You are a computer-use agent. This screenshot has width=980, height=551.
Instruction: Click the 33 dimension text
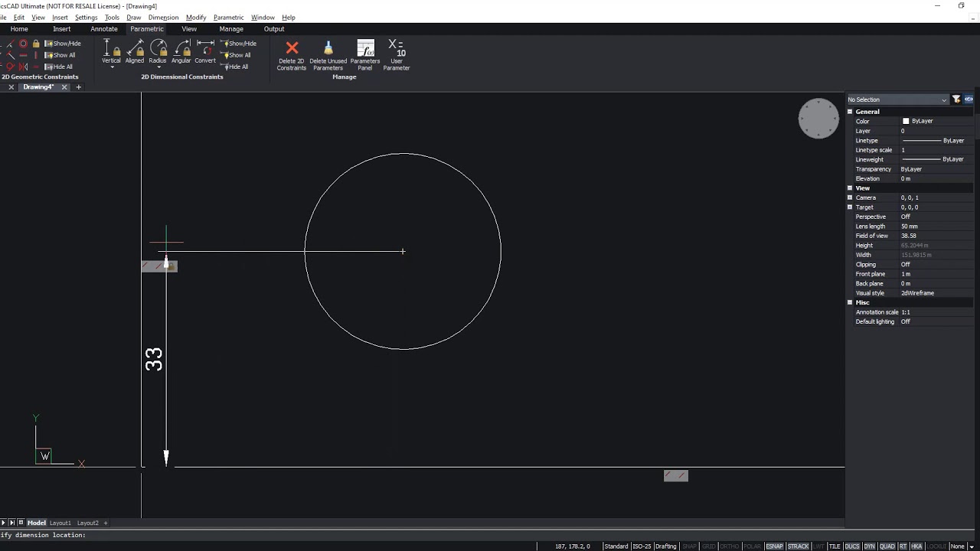coord(154,360)
